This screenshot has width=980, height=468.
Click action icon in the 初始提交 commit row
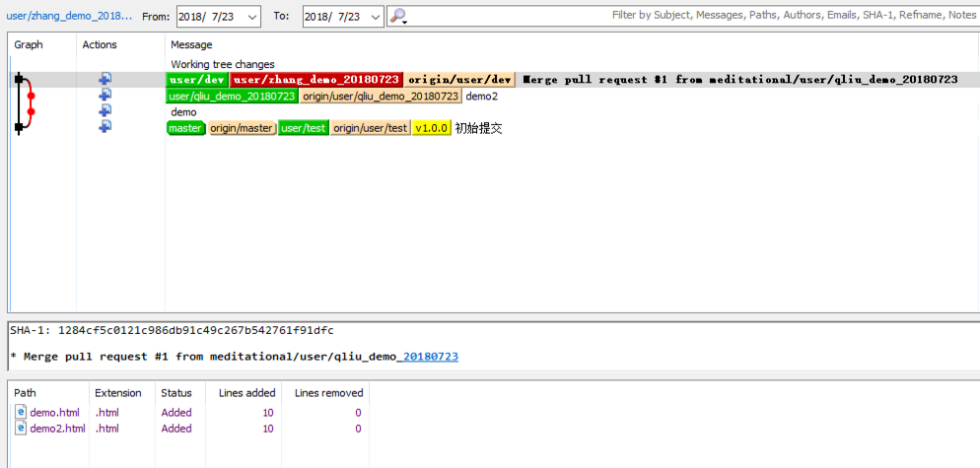105,127
